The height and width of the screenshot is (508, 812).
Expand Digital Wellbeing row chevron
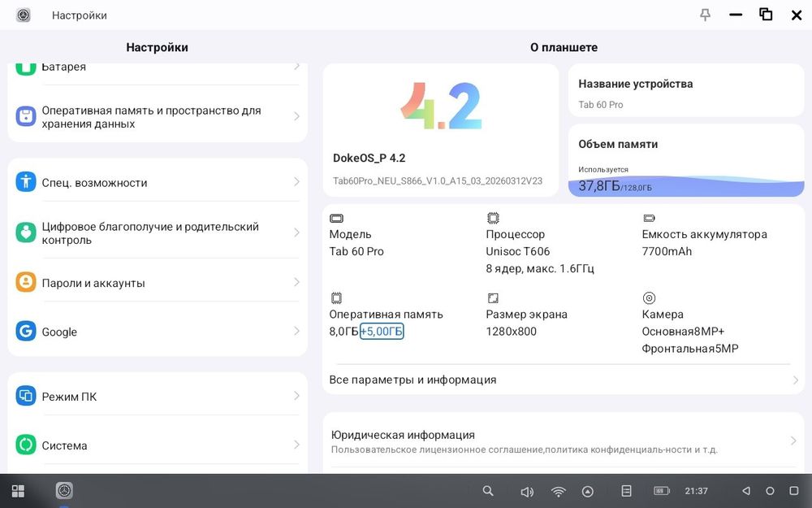(296, 232)
